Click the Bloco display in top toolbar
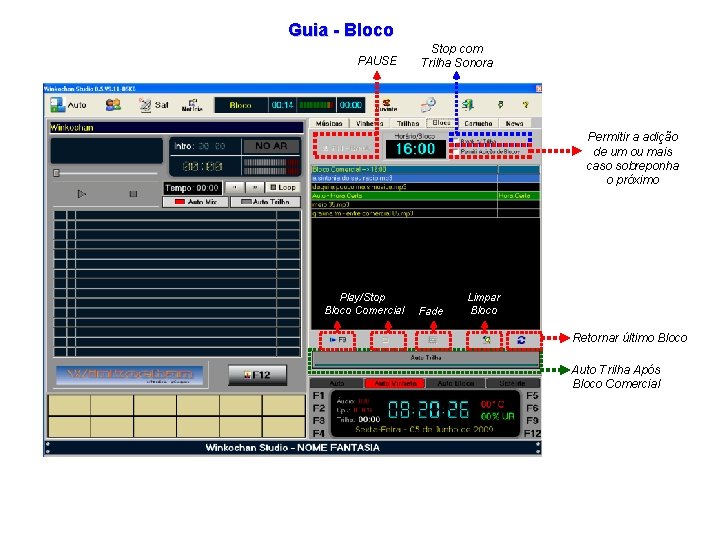This screenshot has width=720, height=540. tap(241, 105)
